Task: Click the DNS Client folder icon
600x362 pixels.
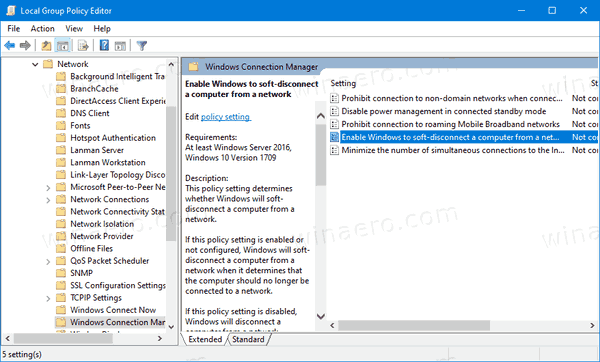Action: (x=61, y=113)
